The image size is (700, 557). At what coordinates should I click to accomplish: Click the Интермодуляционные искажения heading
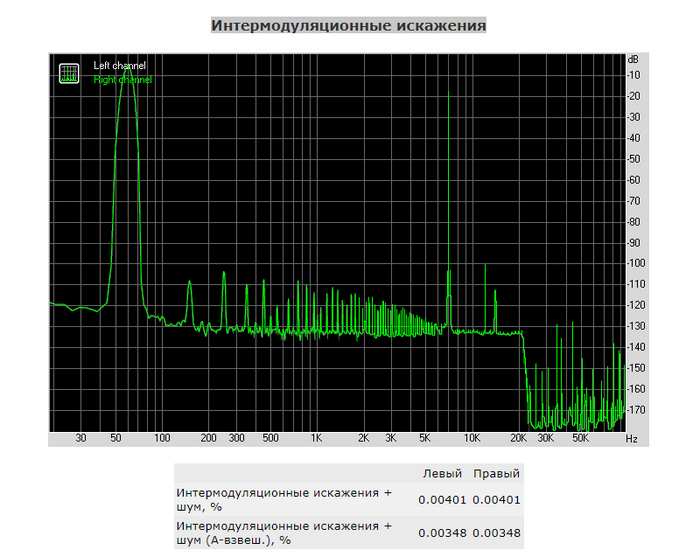pyautogui.click(x=348, y=25)
